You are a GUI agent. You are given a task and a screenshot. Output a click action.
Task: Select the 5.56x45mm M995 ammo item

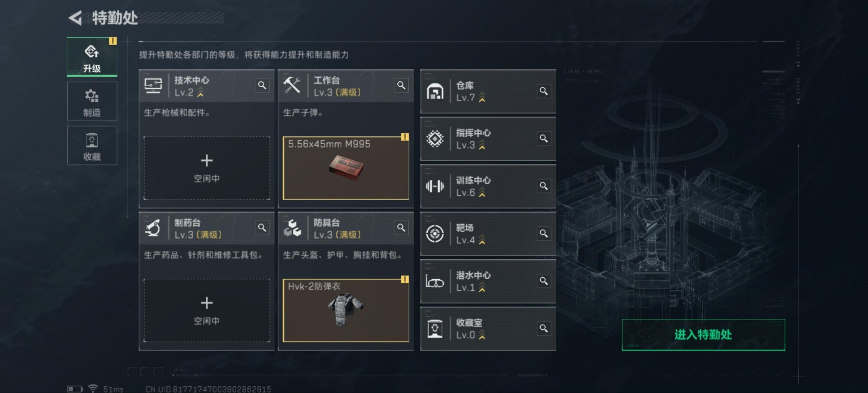[x=346, y=168]
